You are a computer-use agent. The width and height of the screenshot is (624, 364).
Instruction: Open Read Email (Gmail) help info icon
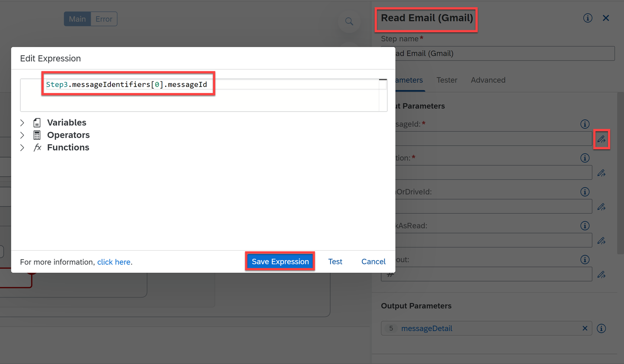588,18
